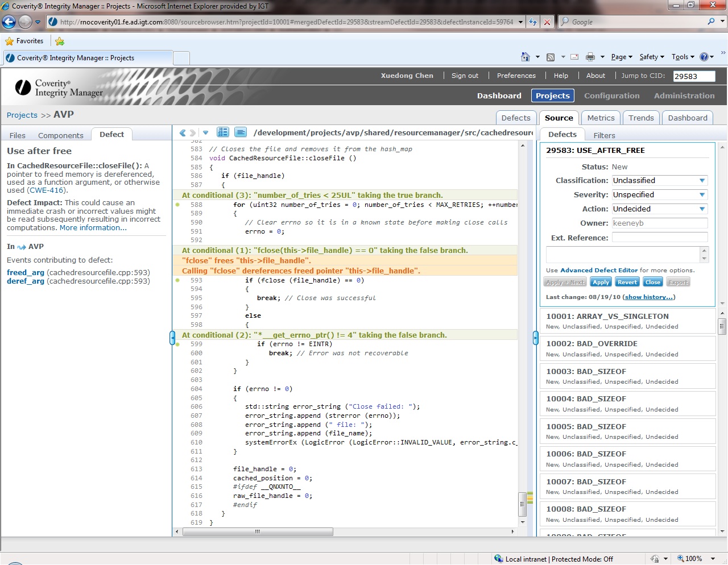Viewport: 728px width, 565px height.
Task: Click the Print icon in command bar
Action: (x=590, y=57)
